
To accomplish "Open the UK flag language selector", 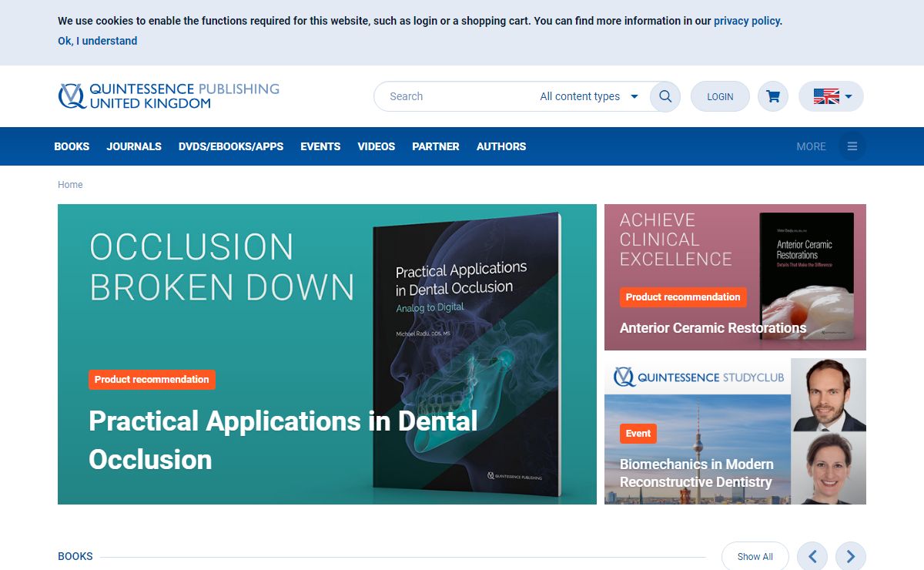I will tap(831, 96).
